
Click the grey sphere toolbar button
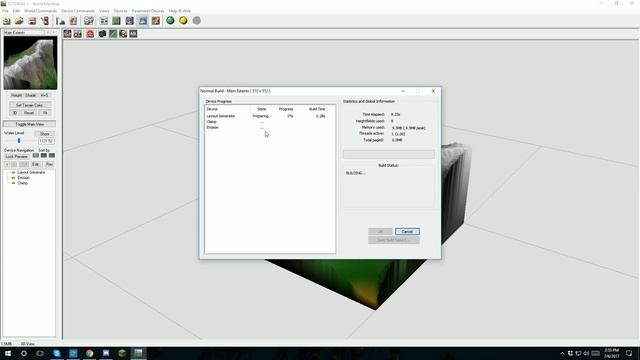197,20
